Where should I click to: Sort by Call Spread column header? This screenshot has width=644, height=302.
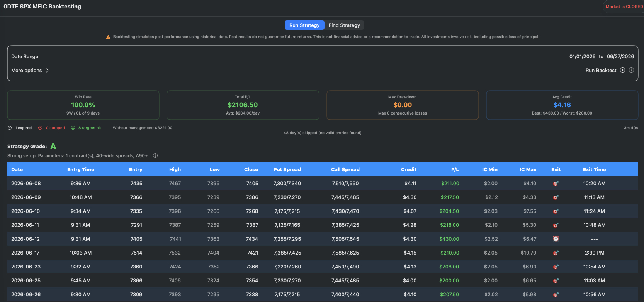tap(345, 169)
